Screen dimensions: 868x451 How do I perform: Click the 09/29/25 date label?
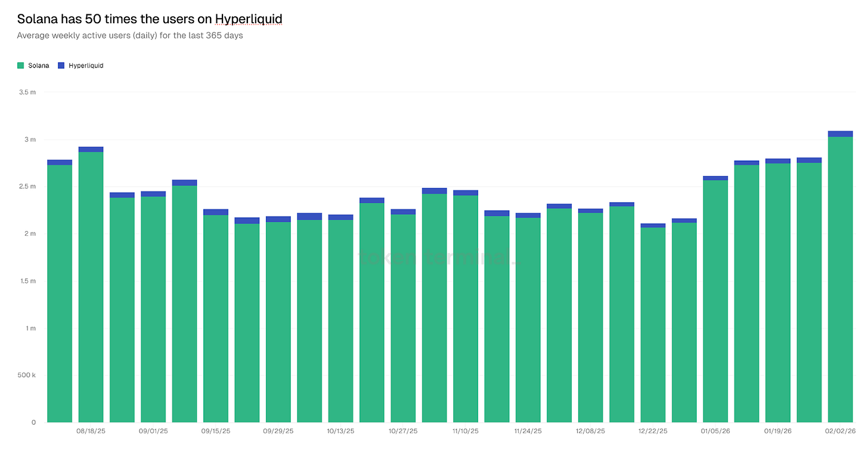pyautogui.click(x=278, y=430)
